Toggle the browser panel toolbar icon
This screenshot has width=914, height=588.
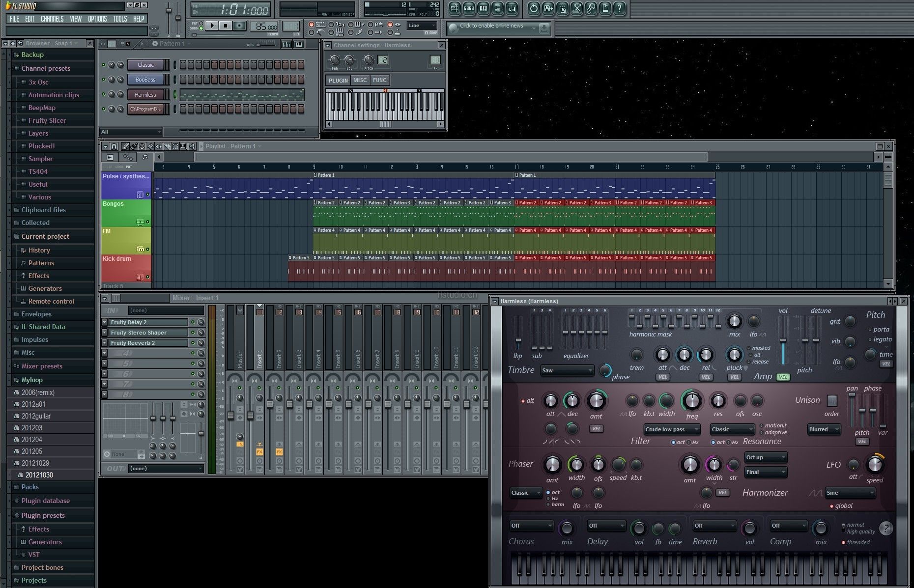(x=498, y=8)
